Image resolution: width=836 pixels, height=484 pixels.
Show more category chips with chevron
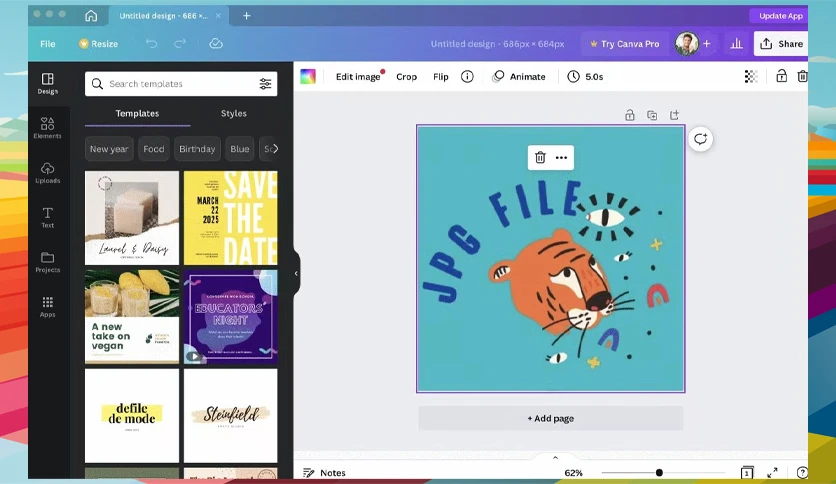point(275,149)
